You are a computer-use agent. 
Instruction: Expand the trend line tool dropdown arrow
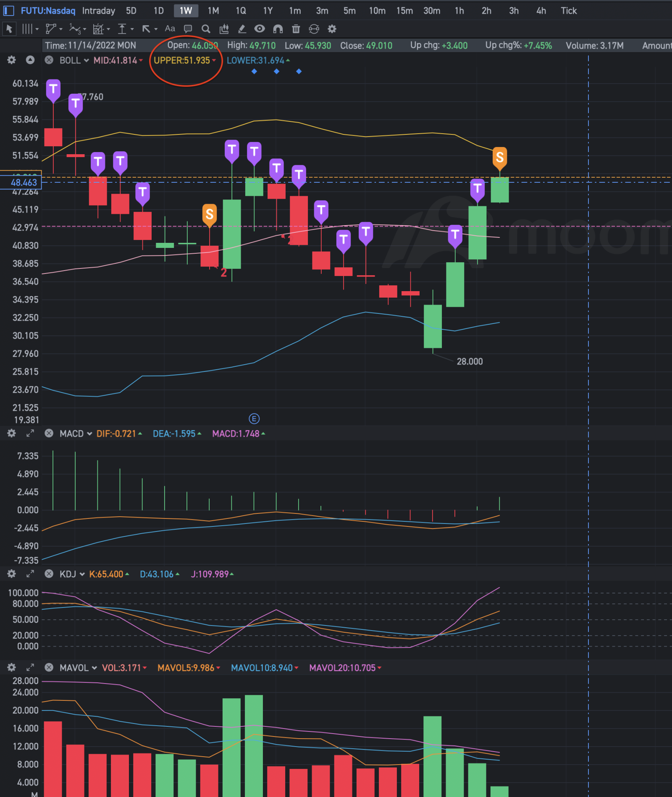(61, 29)
